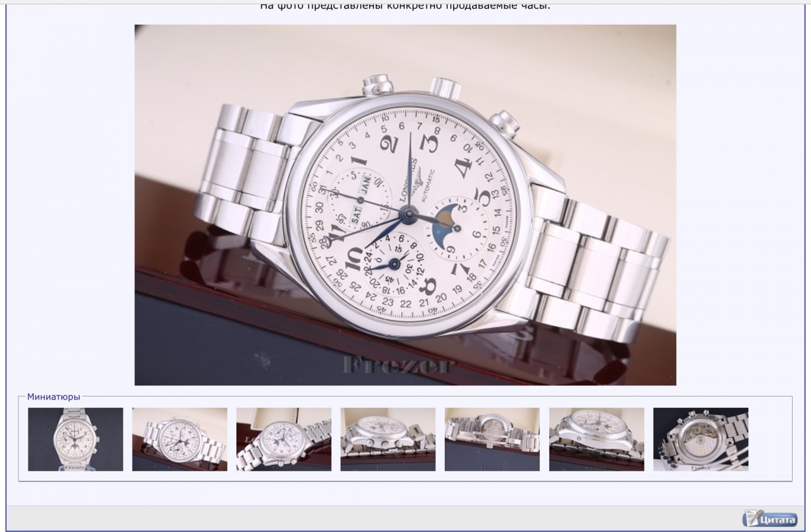Viewport: 811px width, 532px height.
Task: Open last thumbnail showing transparent caseback movement
Action: coord(700,439)
